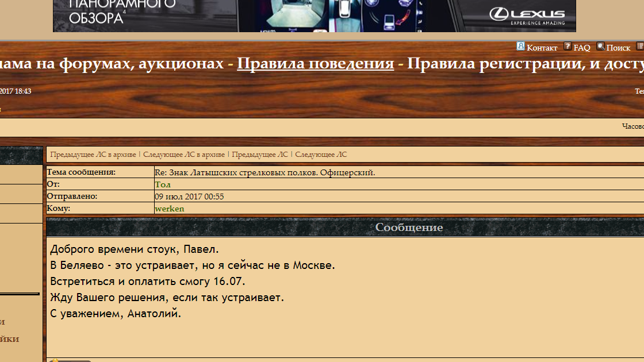Open the Контакт link
The image size is (644, 362).
[542, 48]
